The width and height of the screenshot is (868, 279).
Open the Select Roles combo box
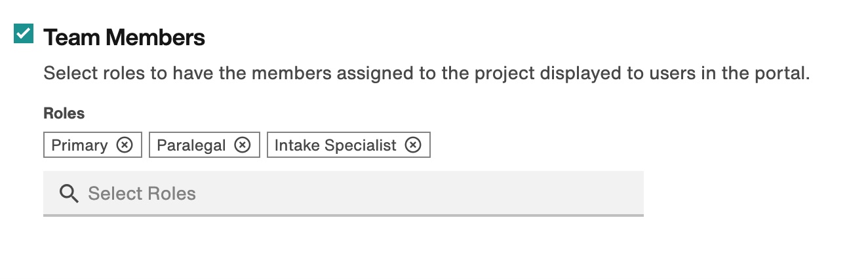344,193
